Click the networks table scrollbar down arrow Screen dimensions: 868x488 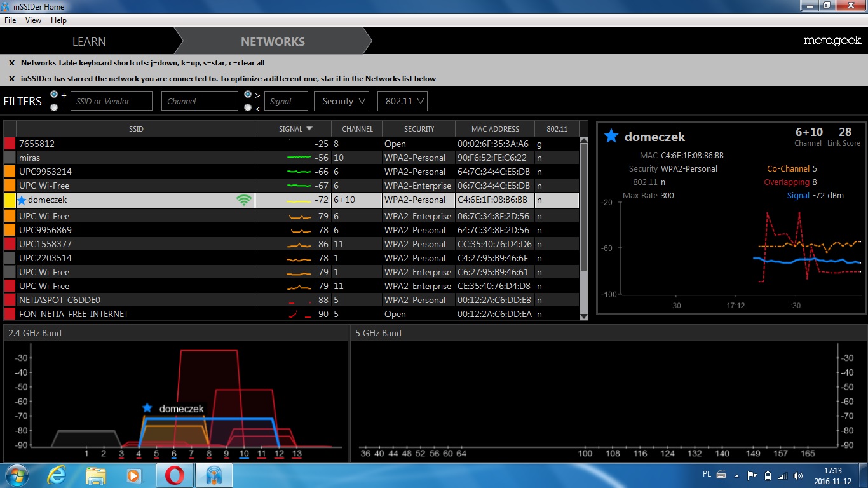pyautogui.click(x=584, y=316)
